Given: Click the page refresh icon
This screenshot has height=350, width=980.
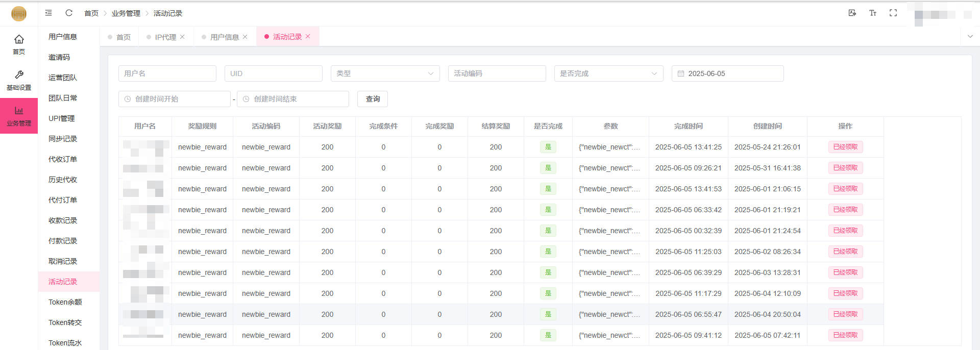Looking at the screenshot, I should [x=69, y=13].
